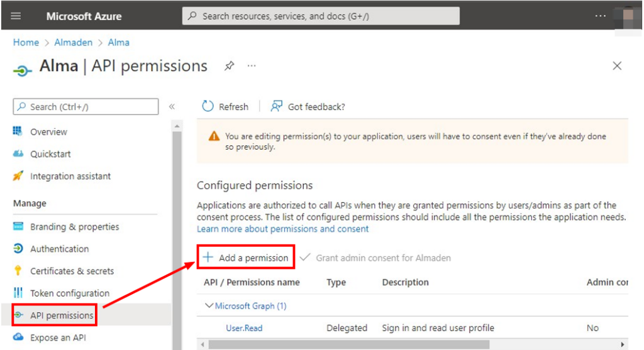Focus the search resources, services, and docs box

[321, 16]
